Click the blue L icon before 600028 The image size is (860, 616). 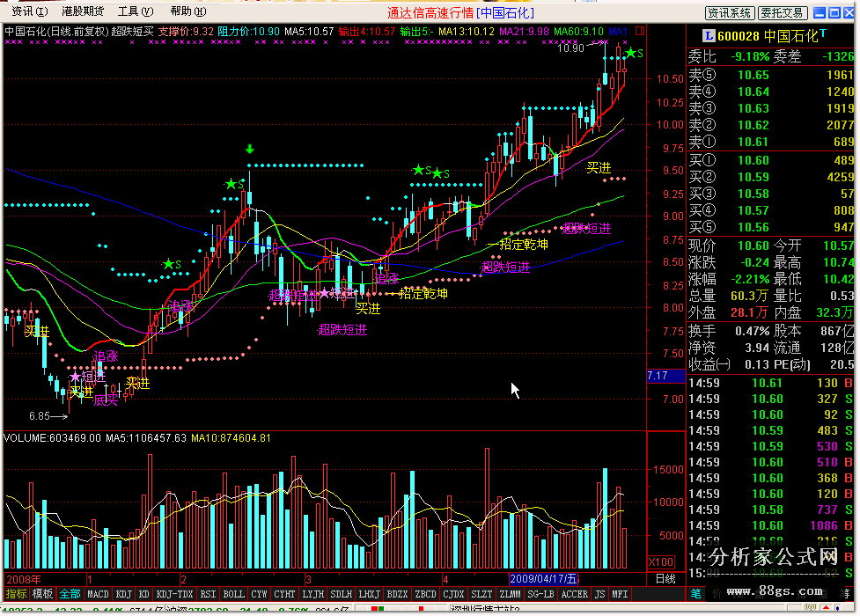click(x=708, y=36)
